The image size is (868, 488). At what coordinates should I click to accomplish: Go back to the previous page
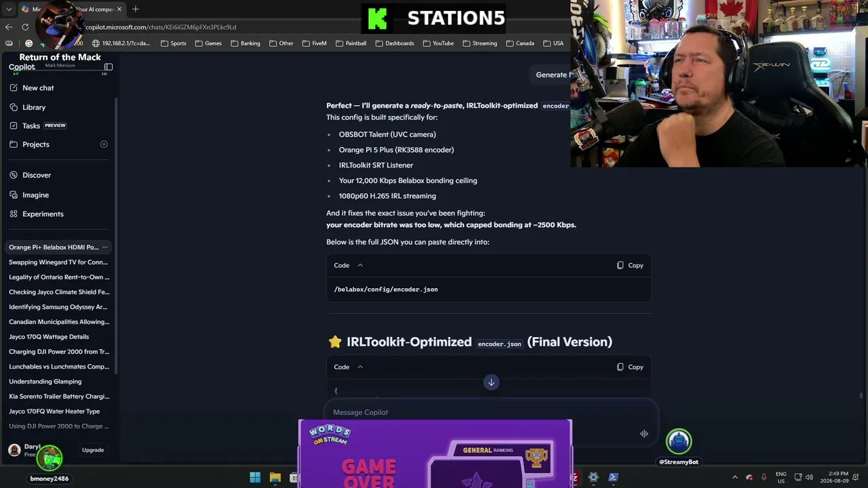click(9, 27)
